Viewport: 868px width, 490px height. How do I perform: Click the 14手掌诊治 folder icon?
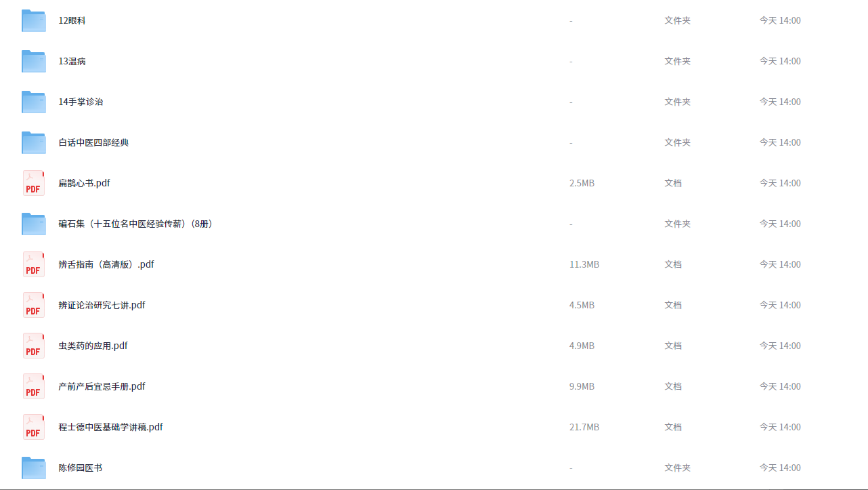(x=34, y=102)
